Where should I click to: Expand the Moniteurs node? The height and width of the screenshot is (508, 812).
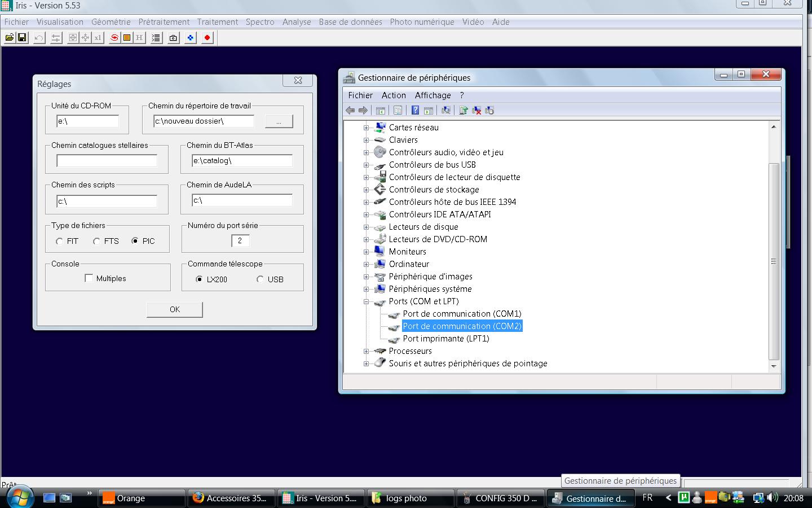[x=367, y=252]
